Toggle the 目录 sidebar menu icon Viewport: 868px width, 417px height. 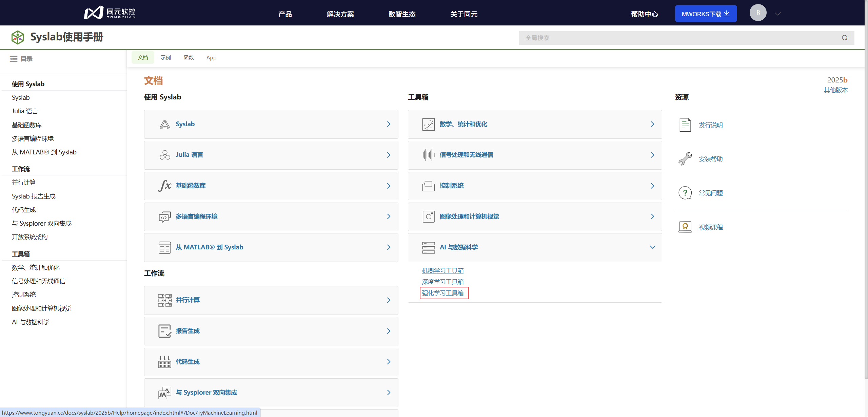coord(14,59)
